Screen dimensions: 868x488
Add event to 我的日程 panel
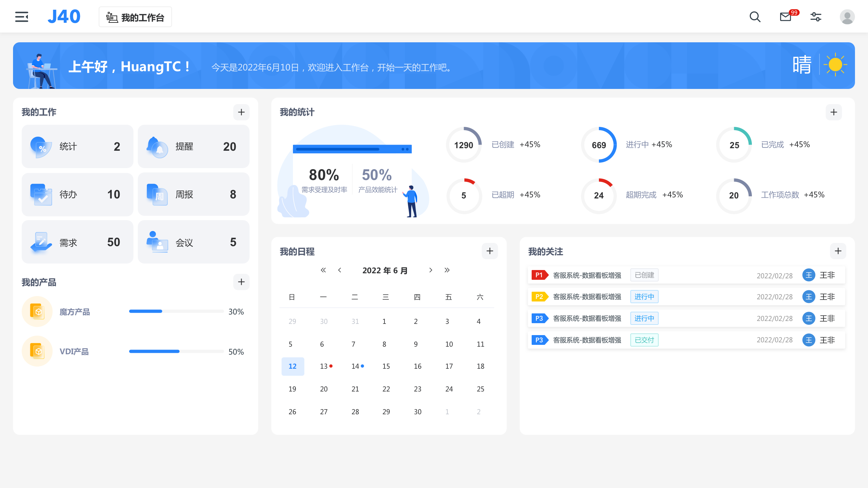pos(490,251)
